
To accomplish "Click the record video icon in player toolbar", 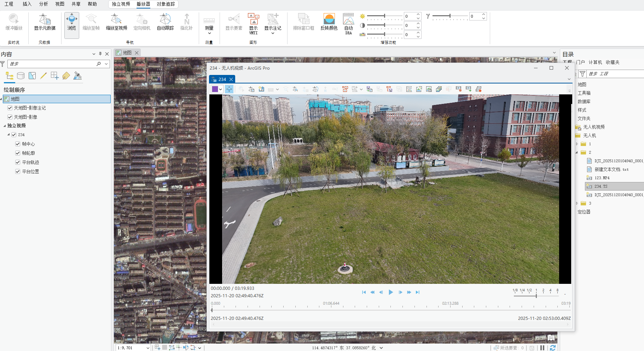I will (x=459, y=89).
